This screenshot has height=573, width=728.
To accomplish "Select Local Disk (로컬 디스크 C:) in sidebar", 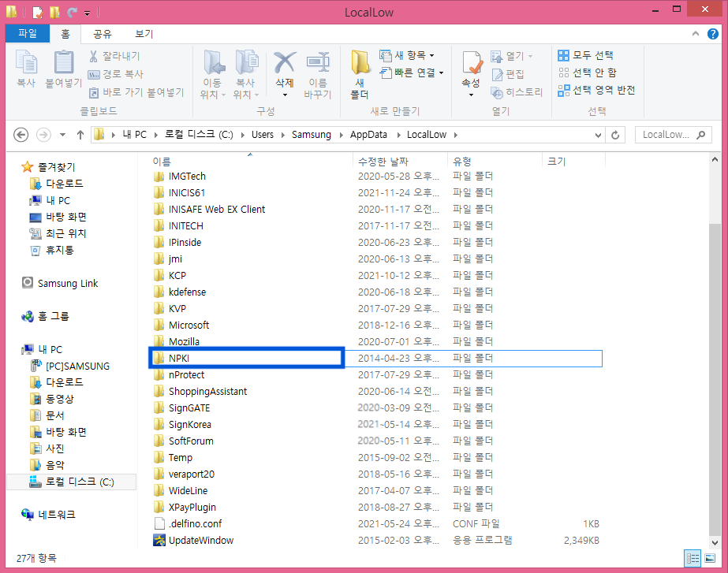I will tap(72, 482).
